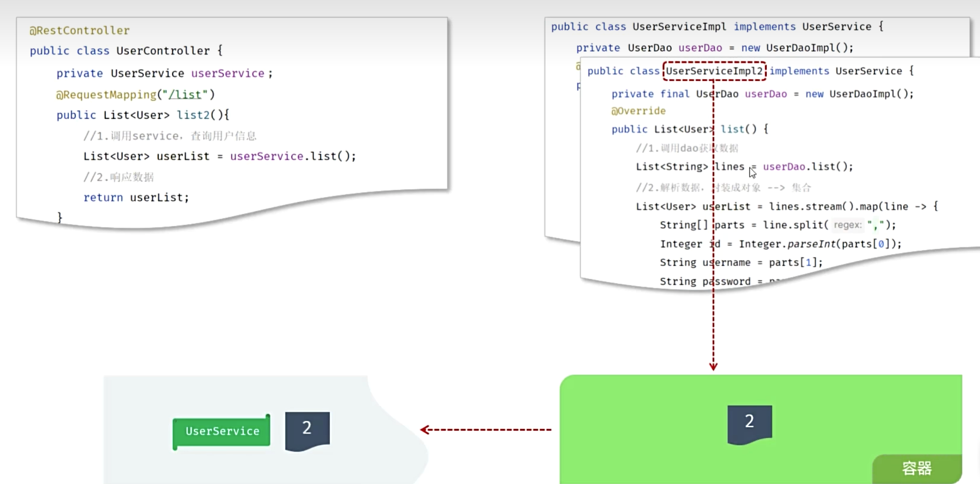Click the UserService green tag
The image size is (980, 484).
[x=221, y=431]
